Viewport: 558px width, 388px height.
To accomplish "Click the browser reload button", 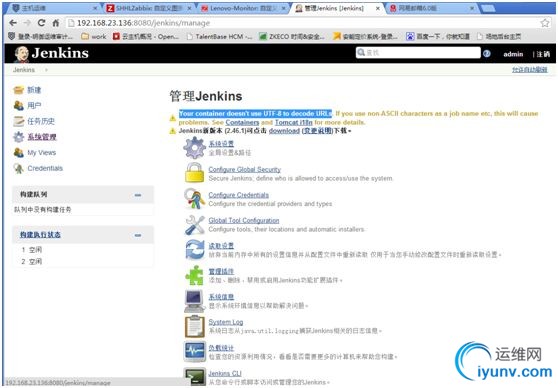I will pyautogui.click(x=41, y=23).
